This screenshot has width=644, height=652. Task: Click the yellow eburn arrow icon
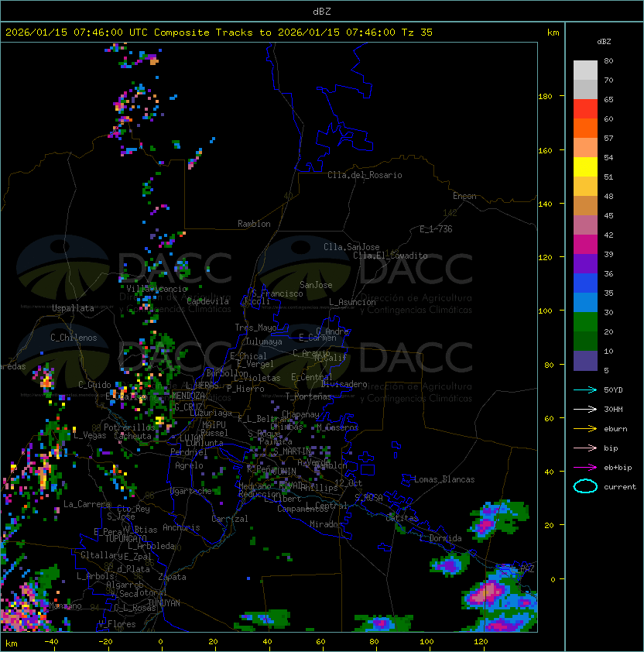point(585,429)
